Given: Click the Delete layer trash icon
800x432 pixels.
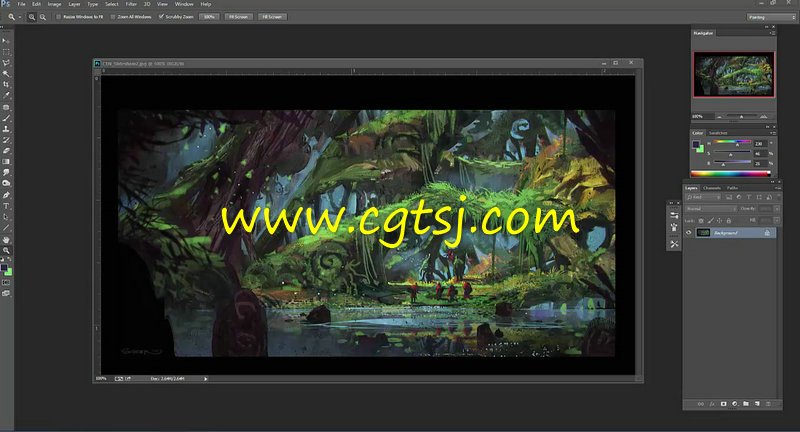Looking at the screenshot, I should [x=768, y=404].
